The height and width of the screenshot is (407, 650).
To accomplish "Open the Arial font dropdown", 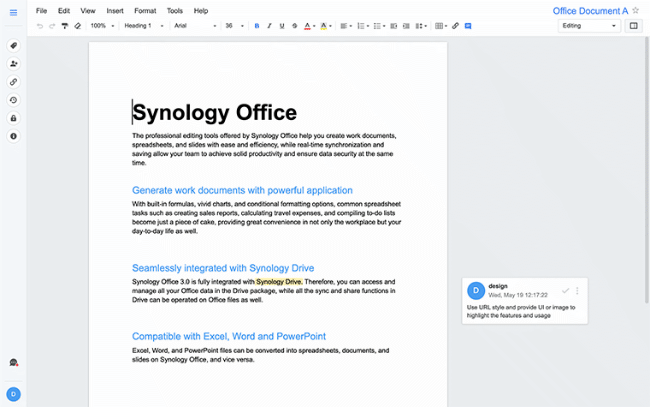I will 195,26.
